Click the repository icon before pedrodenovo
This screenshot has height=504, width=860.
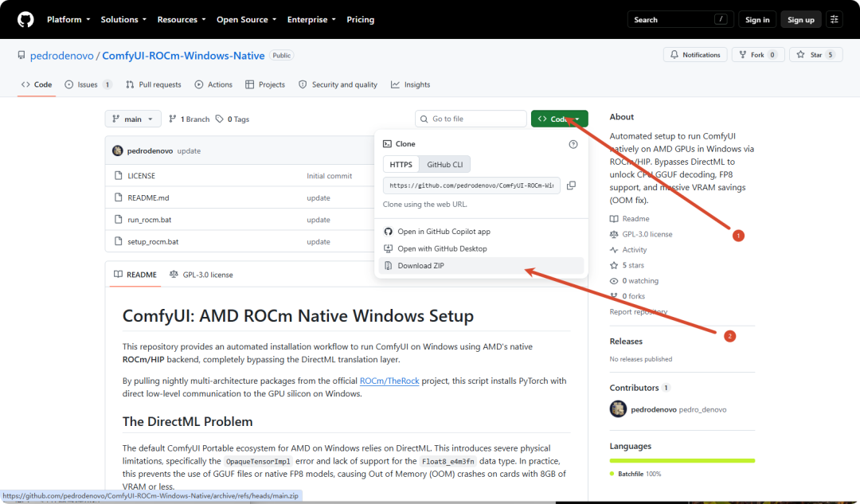(21, 56)
